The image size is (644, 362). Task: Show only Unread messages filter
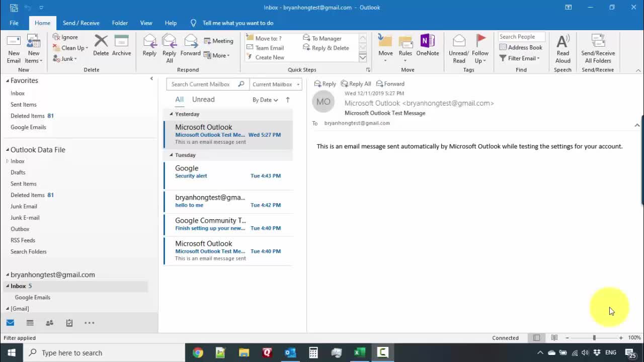[x=203, y=100]
